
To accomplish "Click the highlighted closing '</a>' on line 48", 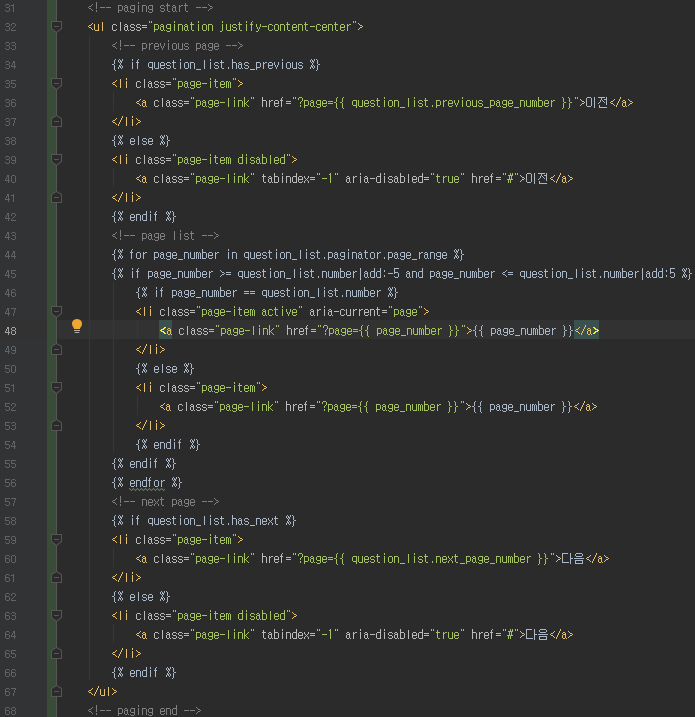I will (x=586, y=331).
